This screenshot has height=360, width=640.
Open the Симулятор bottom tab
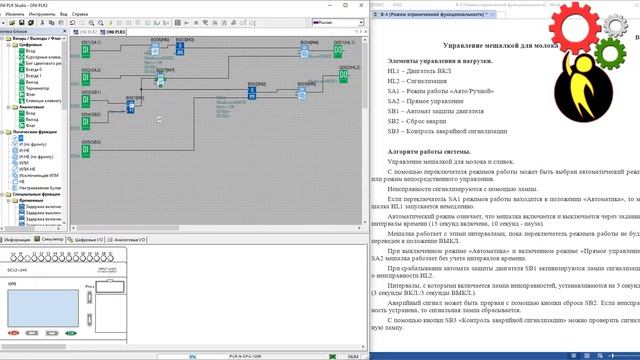[x=49, y=239]
